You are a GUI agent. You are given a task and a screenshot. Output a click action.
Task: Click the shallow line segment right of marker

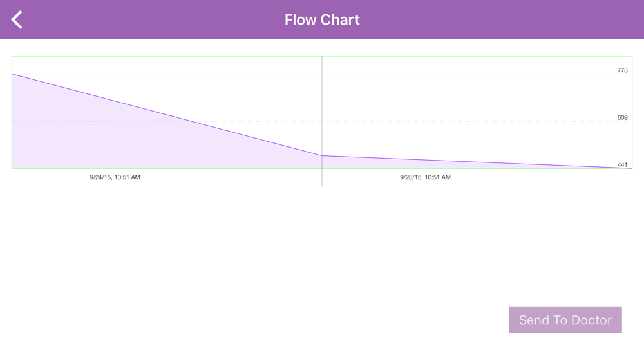[x=477, y=162]
